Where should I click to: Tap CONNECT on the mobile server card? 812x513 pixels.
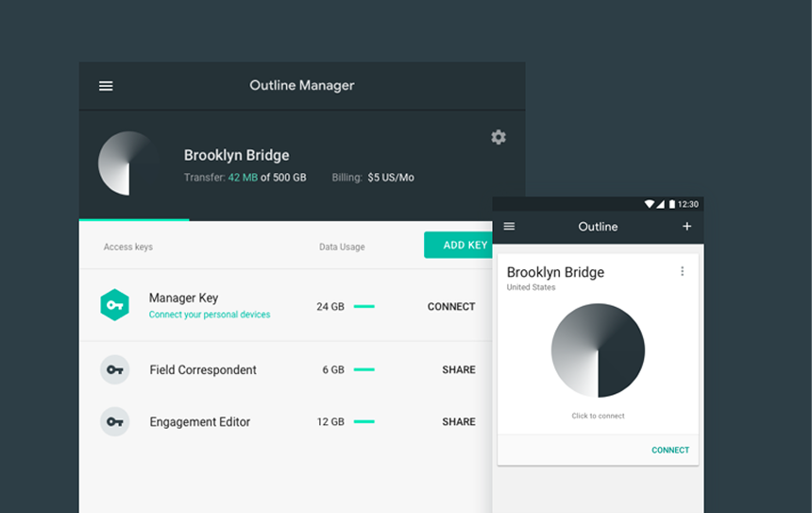(670, 451)
